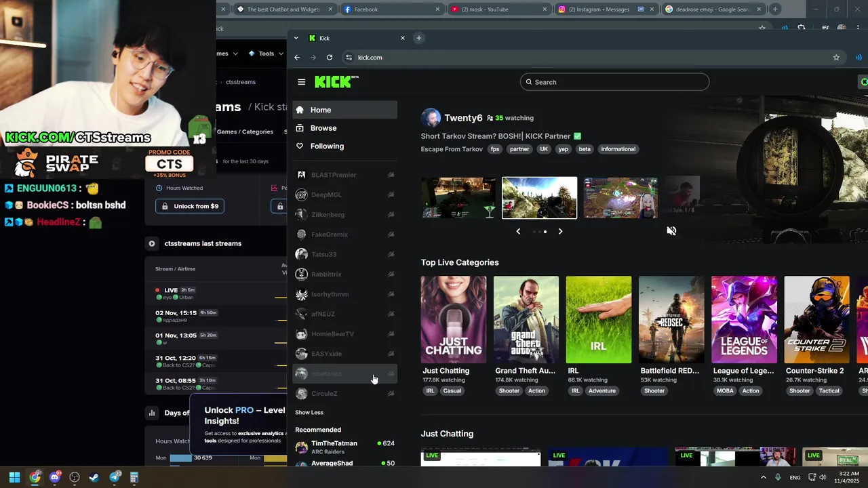This screenshot has width=868, height=488.
Task: Open Calculator from the taskbar
Action: pyautogui.click(x=134, y=477)
